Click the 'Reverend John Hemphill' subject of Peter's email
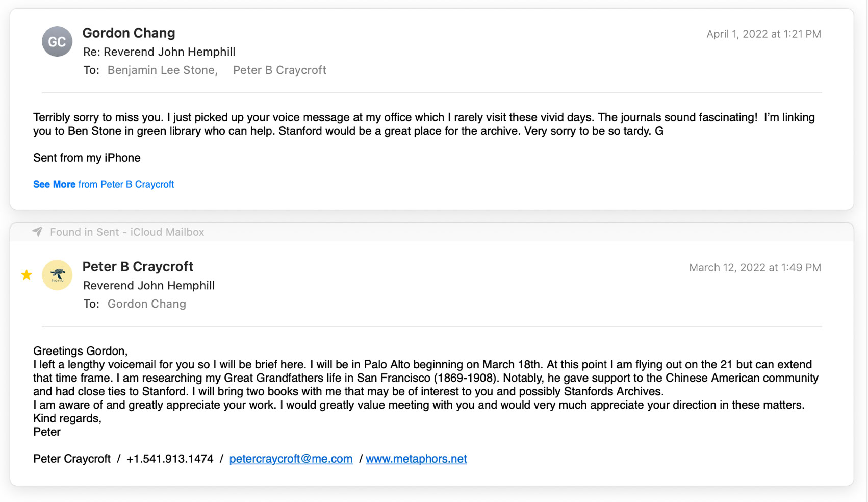Image resolution: width=868 pixels, height=502 pixels. click(x=149, y=286)
